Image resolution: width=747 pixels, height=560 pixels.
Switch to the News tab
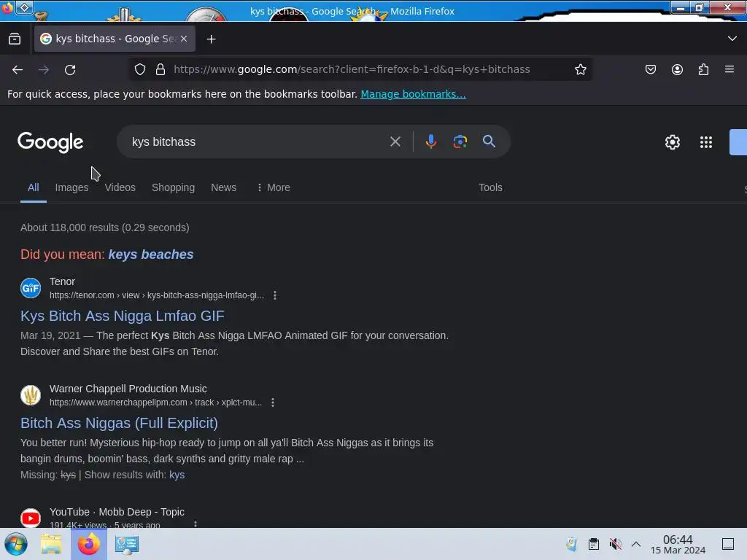223,187
